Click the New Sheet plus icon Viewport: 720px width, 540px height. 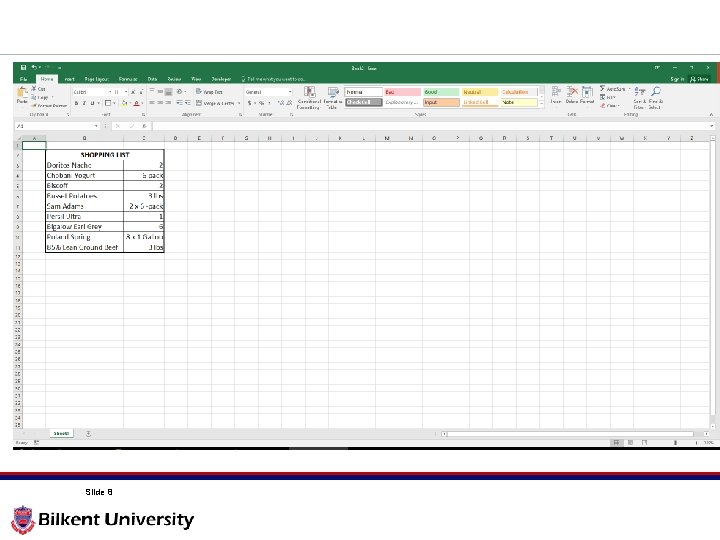point(88,433)
